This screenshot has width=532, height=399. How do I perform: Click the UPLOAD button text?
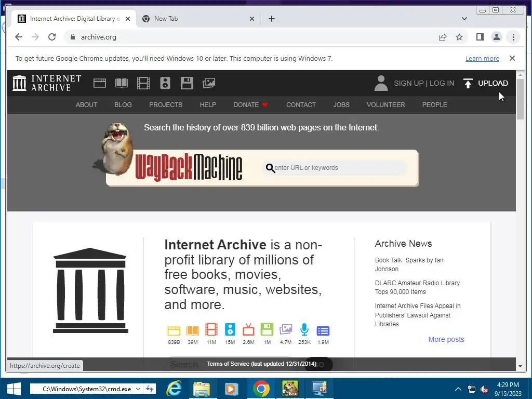(493, 83)
